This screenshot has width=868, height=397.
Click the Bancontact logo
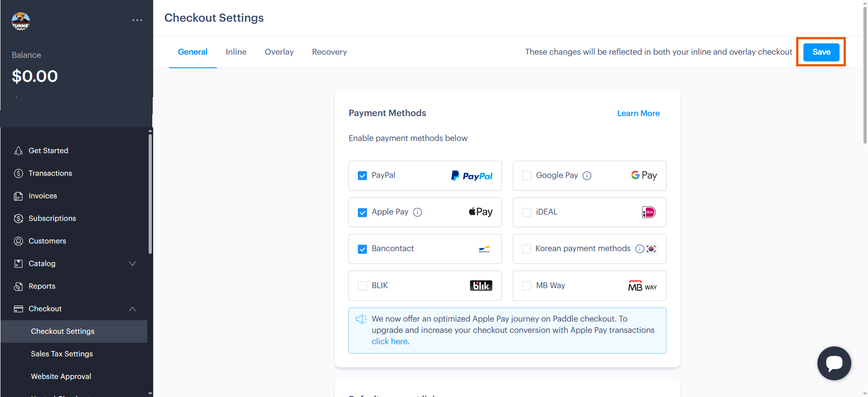pos(484,249)
